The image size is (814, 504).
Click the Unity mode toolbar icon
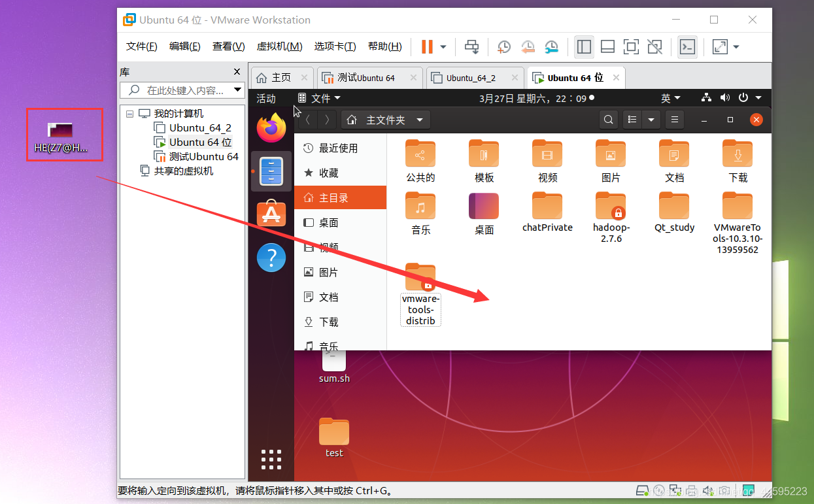(654, 46)
